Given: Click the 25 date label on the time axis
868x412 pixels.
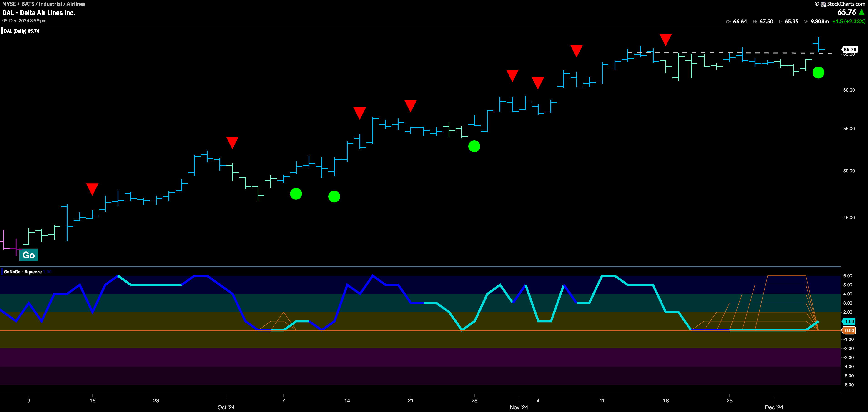Looking at the screenshot, I should click(x=729, y=401).
